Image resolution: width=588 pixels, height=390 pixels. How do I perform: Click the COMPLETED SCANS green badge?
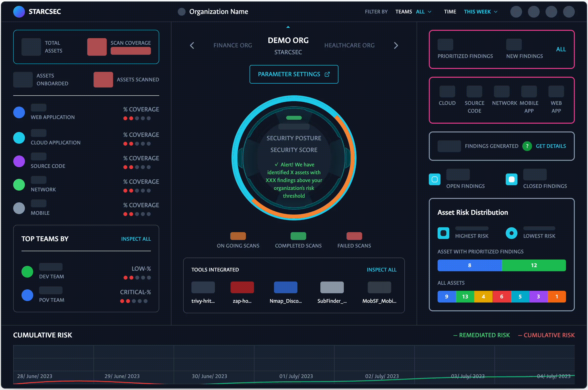click(x=298, y=236)
